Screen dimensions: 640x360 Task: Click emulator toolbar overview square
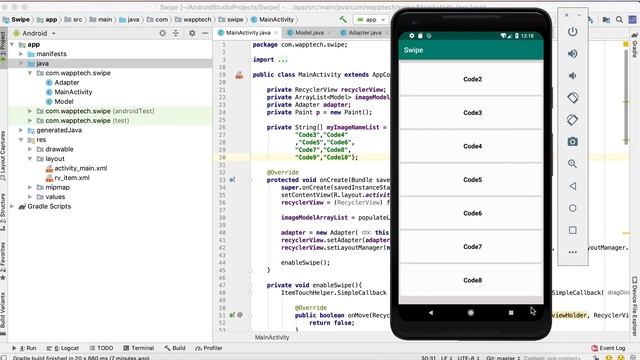(572, 230)
